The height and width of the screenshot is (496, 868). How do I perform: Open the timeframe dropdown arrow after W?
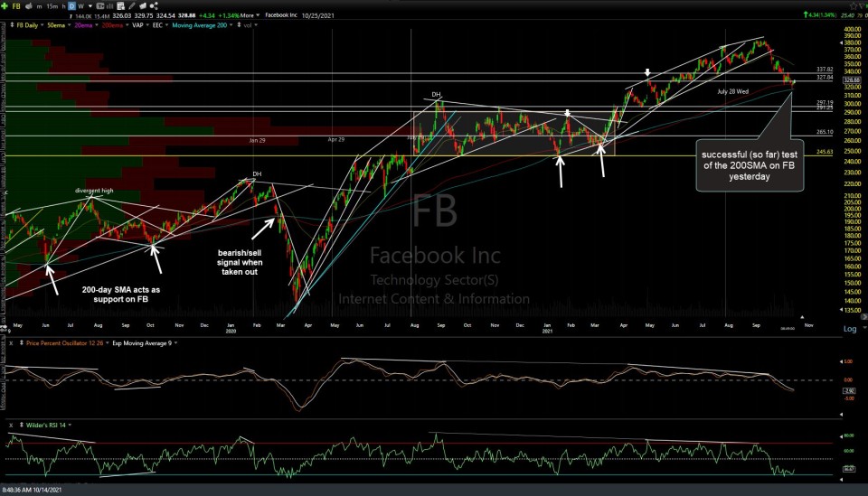pyautogui.click(x=90, y=6)
